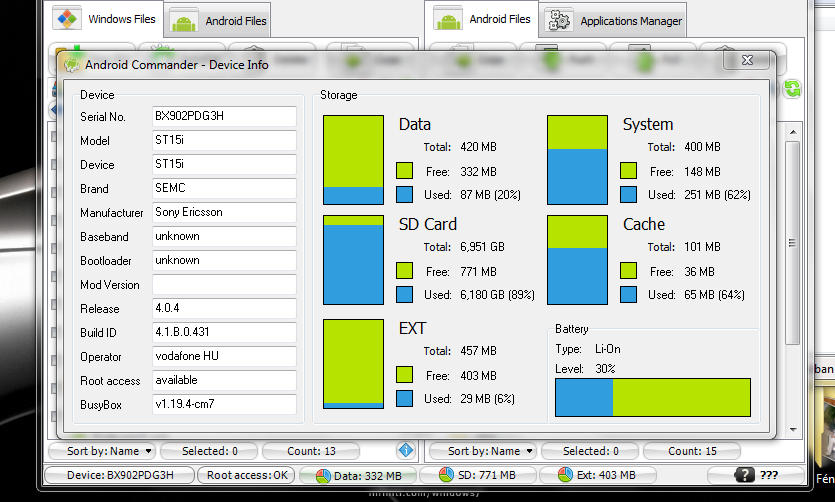
Task: Click the battery level bar
Action: click(x=653, y=398)
